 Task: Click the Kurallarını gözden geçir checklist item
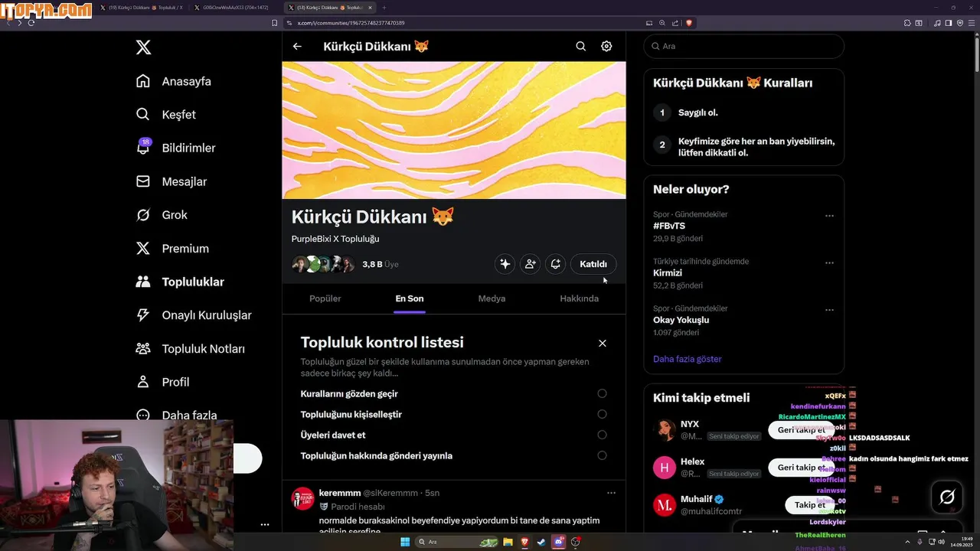coord(349,393)
